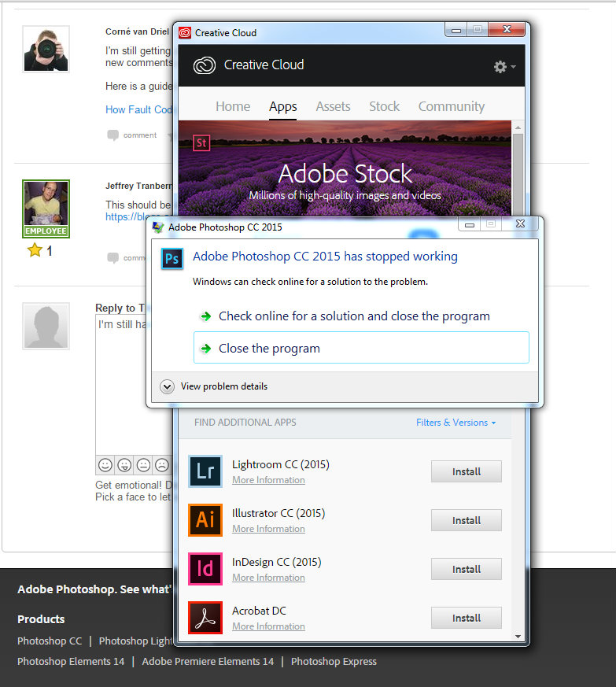Viewport: 616px width, 687px height.
Task: Click the Photoshop dialog title bar icon
Action: point(157,227)
